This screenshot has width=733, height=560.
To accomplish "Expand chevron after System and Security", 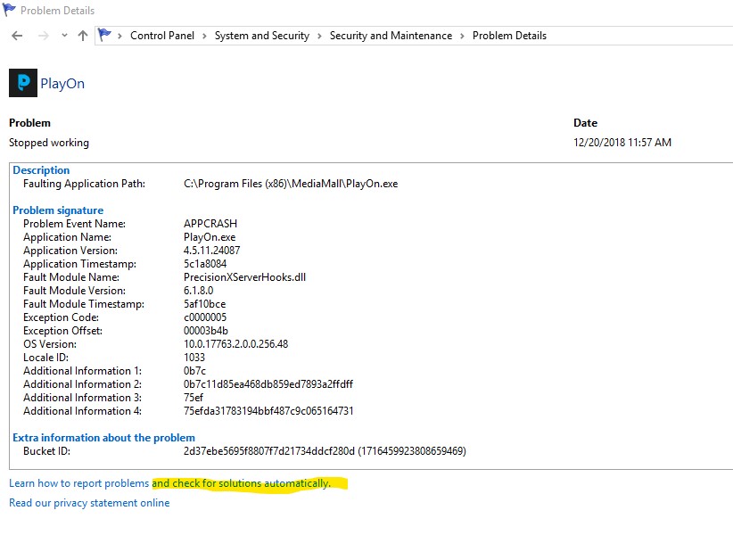I will 319,36.
